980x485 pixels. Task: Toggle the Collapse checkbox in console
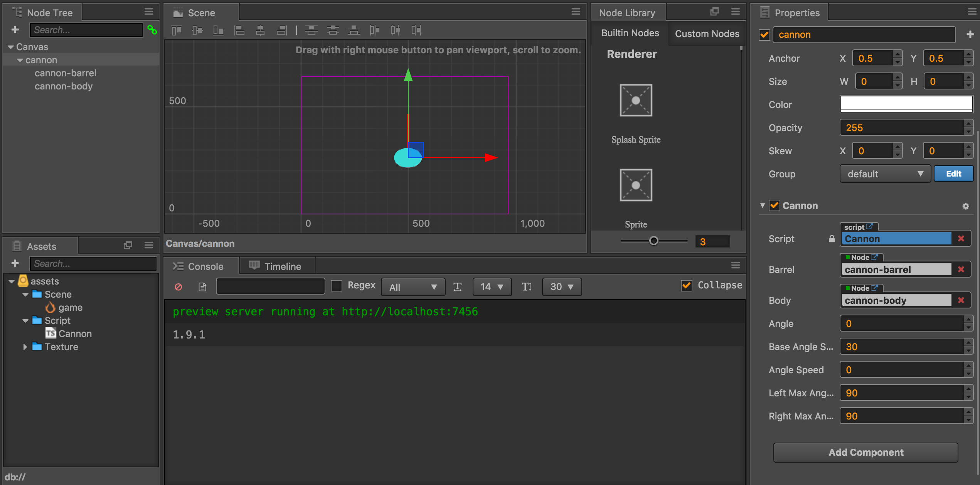coord(687,286)
